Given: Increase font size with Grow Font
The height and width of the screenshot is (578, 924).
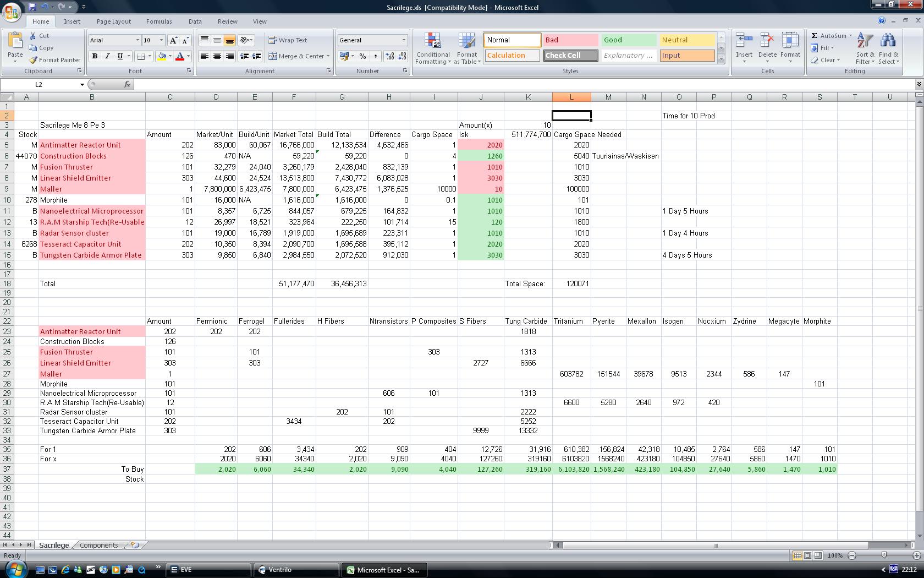Looking at the screenshot, I should (174, 40).
